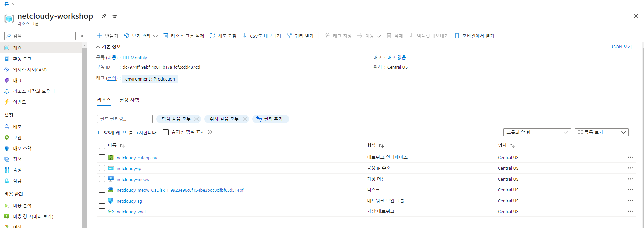Image resolution: width=644 pixels, height=228 pixels.
Task: Close the resource group blade
Action: 636,16
